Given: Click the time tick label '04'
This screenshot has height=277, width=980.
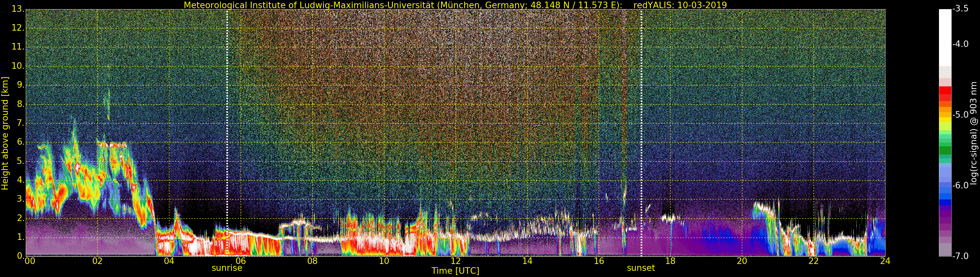Looking at the screenshot, I should click(169, 261).
